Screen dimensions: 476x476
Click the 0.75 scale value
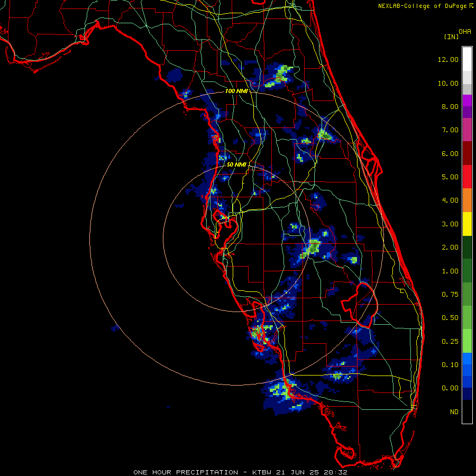pyautogui.click(x=450, y=295)
